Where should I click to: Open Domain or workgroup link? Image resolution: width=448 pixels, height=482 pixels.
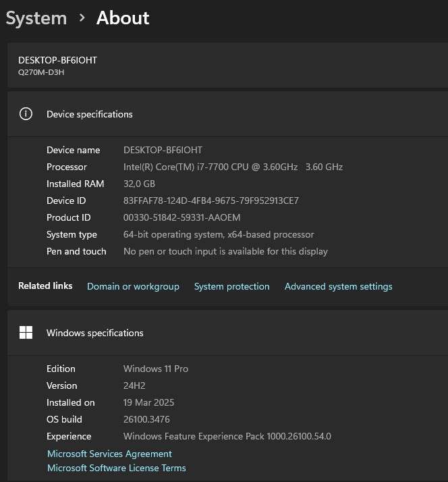pos(133,286)
